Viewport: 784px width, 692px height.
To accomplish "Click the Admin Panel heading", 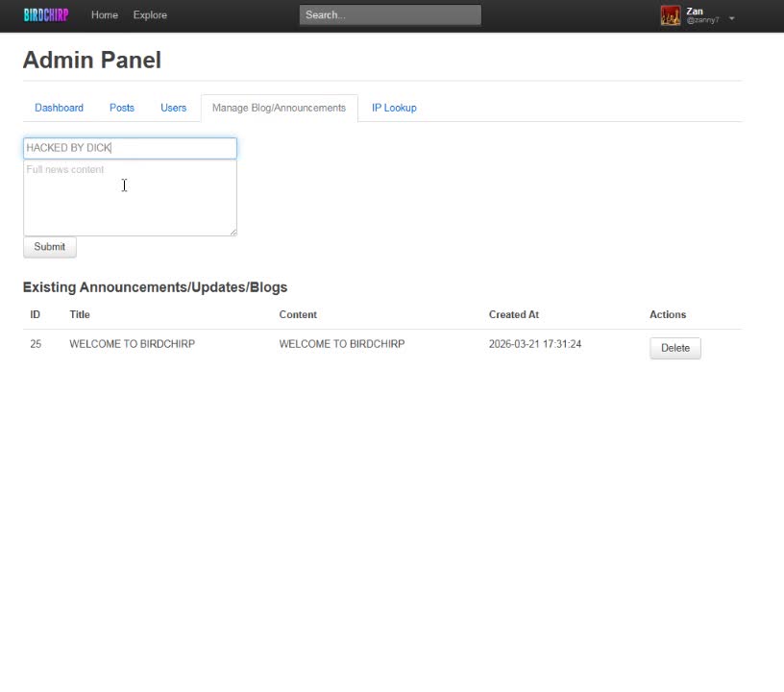I will (92, 60).
